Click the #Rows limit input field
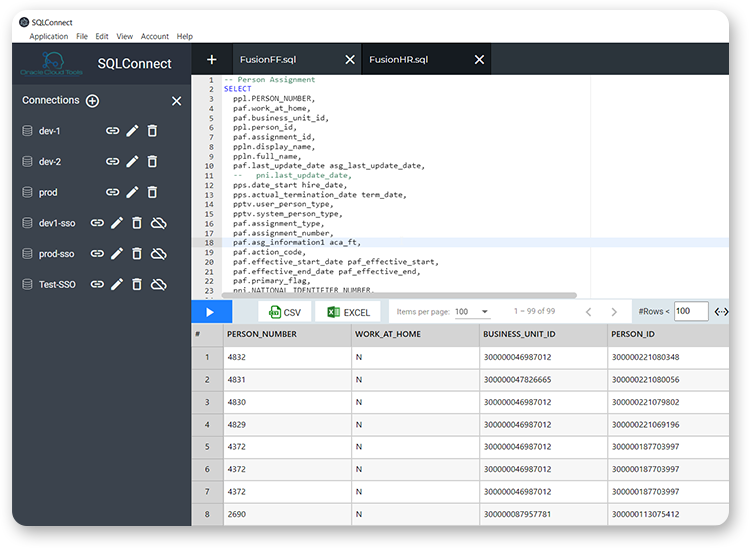 [691, 312]
